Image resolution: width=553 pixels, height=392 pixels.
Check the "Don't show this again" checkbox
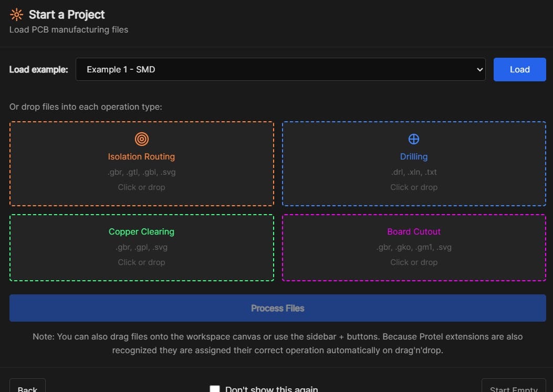pos(215,389)
